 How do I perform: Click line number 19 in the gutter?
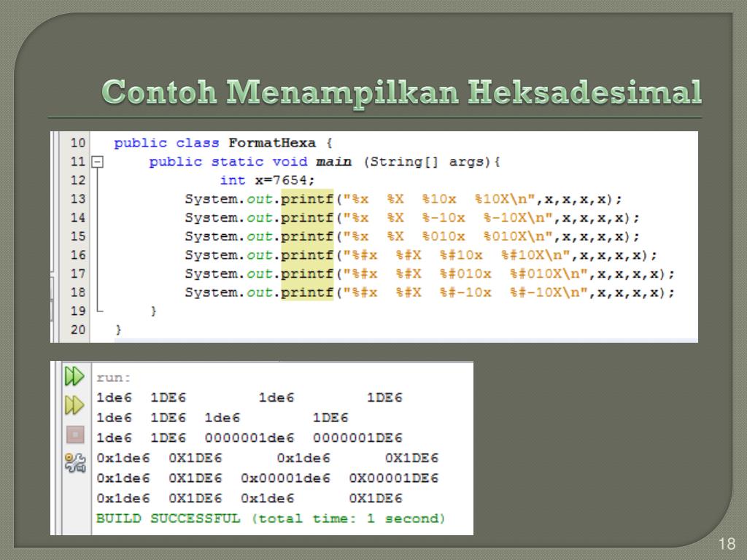click(77, 311)
